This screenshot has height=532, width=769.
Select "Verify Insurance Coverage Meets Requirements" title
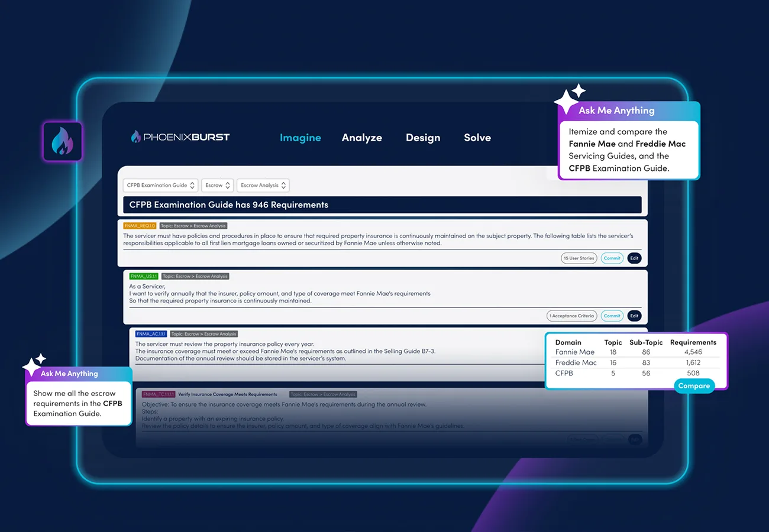[x=228, y=394]
